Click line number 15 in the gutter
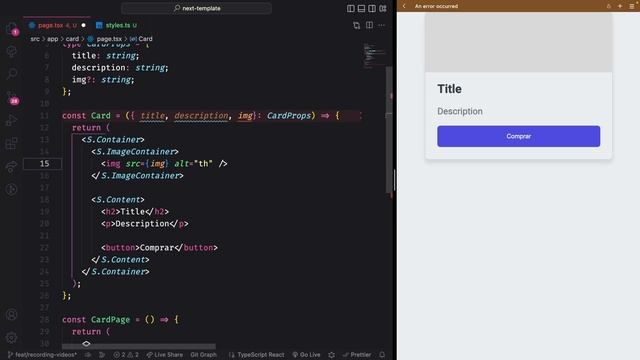640x360 pixels. pos(44,164)
